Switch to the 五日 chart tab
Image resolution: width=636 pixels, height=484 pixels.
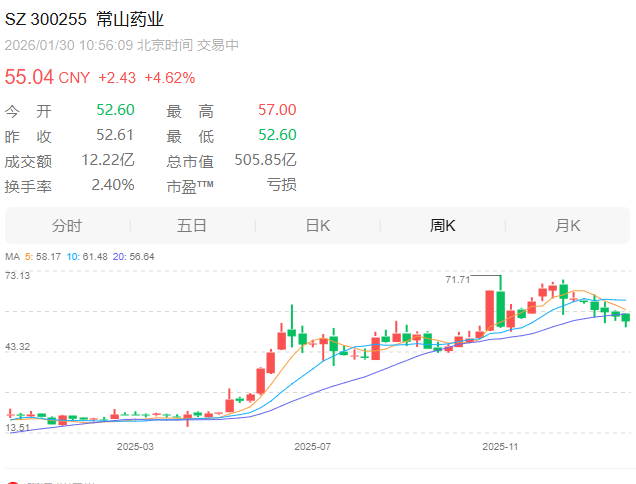point(192,226)
